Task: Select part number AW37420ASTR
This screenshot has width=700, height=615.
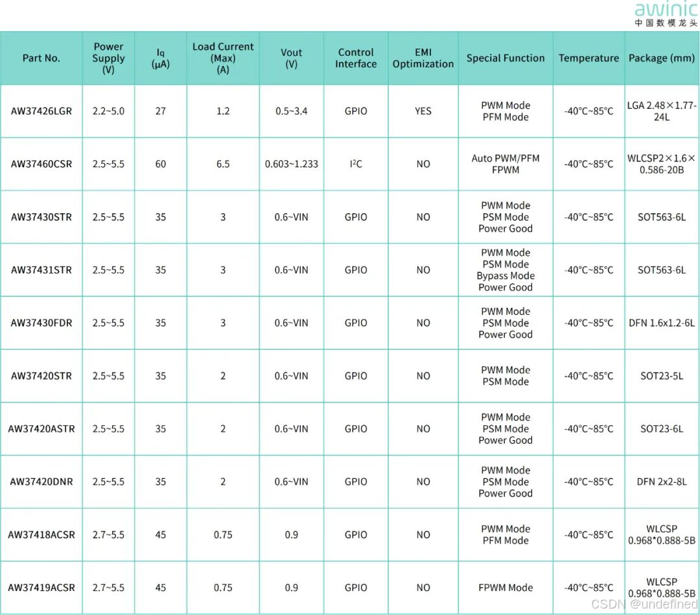Action: tap(41, 429)
